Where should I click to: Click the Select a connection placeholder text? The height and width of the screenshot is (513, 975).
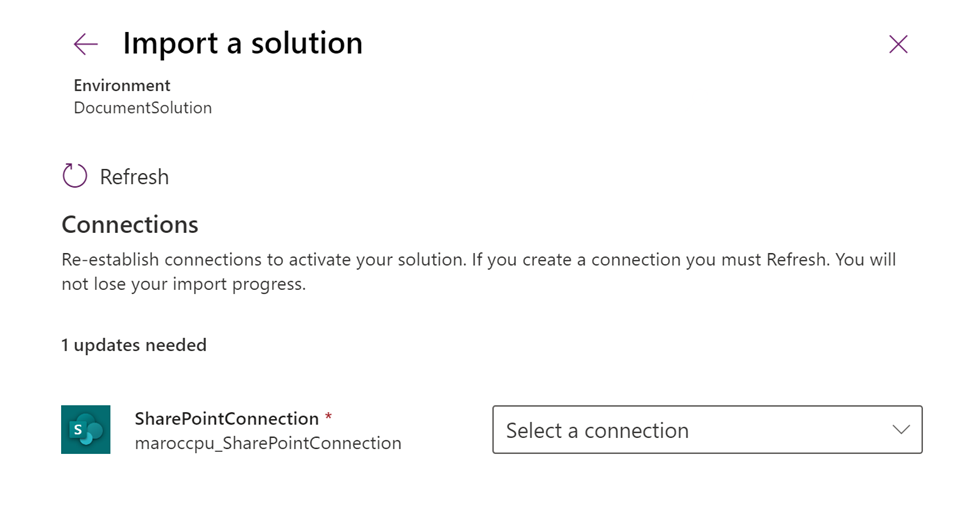coord(597,431)
